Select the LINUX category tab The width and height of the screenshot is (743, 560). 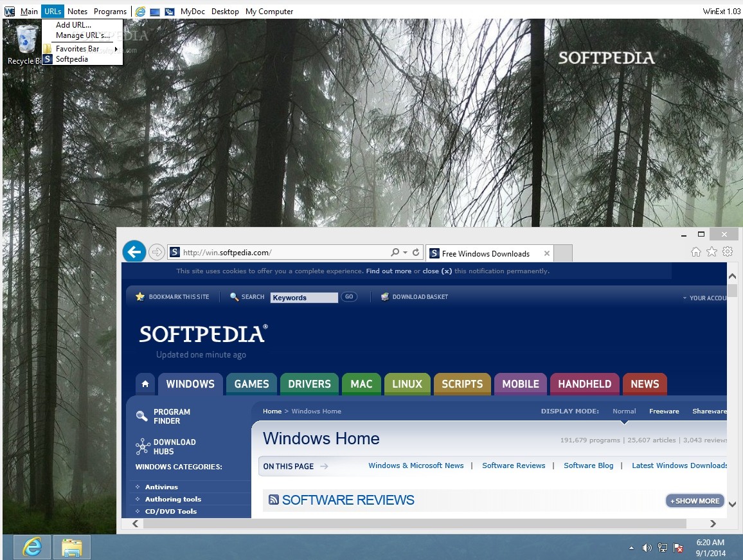[x=407, y=384]
